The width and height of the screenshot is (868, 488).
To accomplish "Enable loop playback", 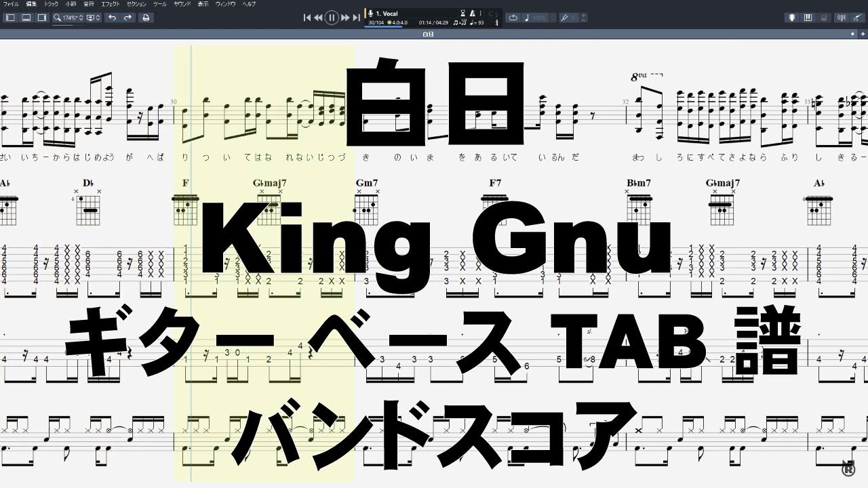I will tap(513, 18).
